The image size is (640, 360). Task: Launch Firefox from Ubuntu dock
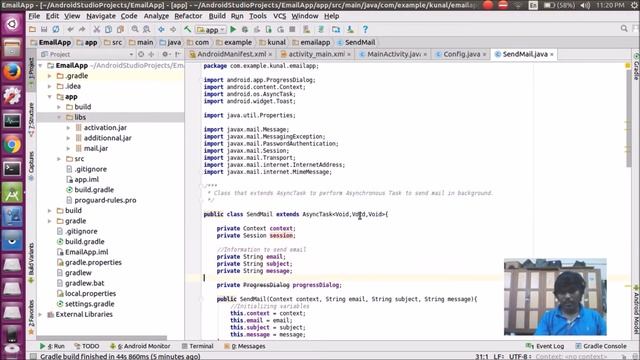(12, 72)
